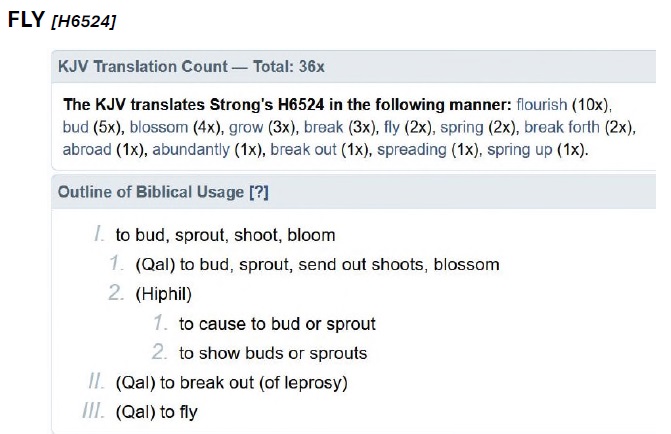Select the '(Hiphil)' outline entry
The image size is (671, 434).
163,294
